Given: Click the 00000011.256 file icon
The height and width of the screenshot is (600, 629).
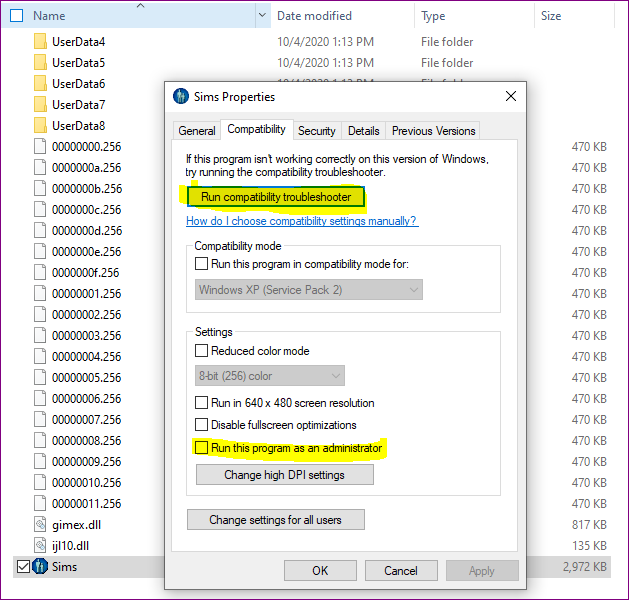Looking at the screenshot, I should [x=40, y=504].
